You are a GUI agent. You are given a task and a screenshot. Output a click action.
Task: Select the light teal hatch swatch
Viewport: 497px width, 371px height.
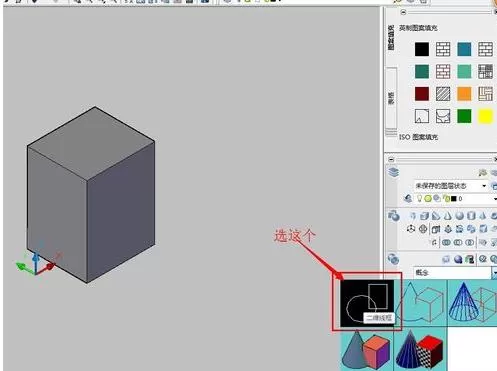(464, 72)
